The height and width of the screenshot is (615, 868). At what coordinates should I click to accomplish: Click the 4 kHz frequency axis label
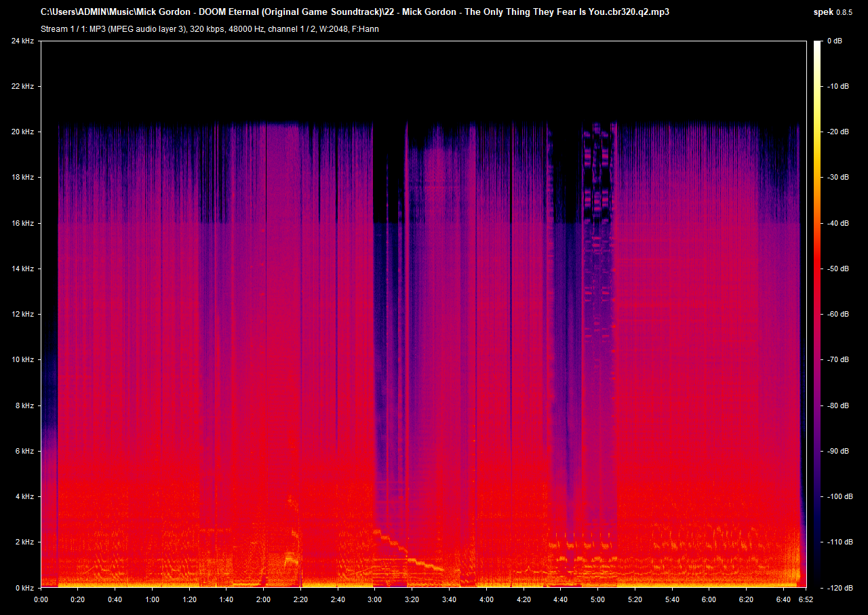tap(24, 496)
